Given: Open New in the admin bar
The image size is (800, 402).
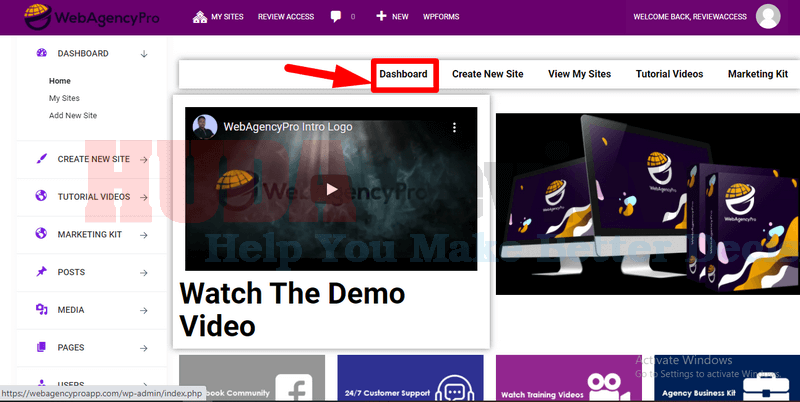Looking at the screenshot, I should click(400, 17).
